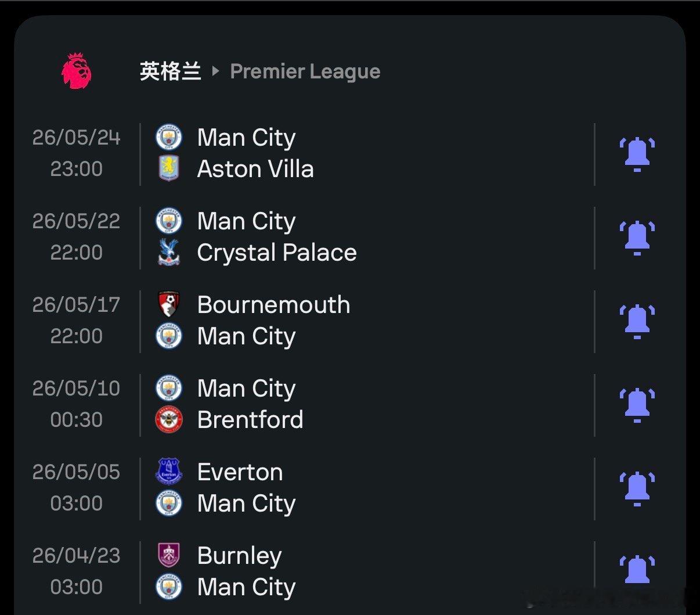Click the 26/05/10 00:30 match time
700x615 pixels.
tap(76, 404)
